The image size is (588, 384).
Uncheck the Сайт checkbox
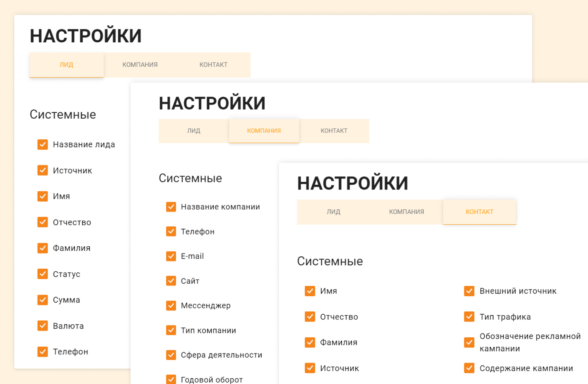click(171, 281)
